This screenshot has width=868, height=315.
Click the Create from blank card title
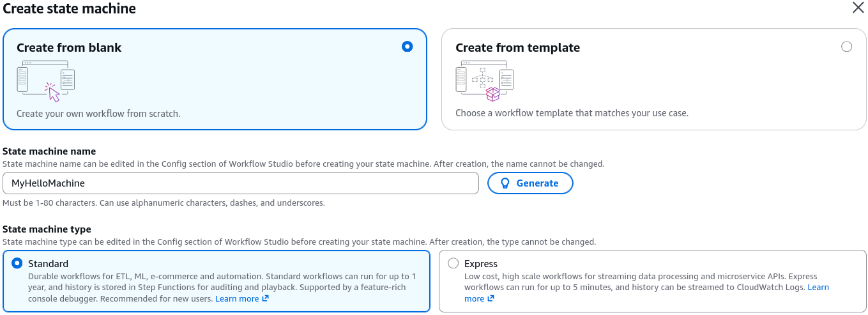pyautogui.click(x=69, y=48)
